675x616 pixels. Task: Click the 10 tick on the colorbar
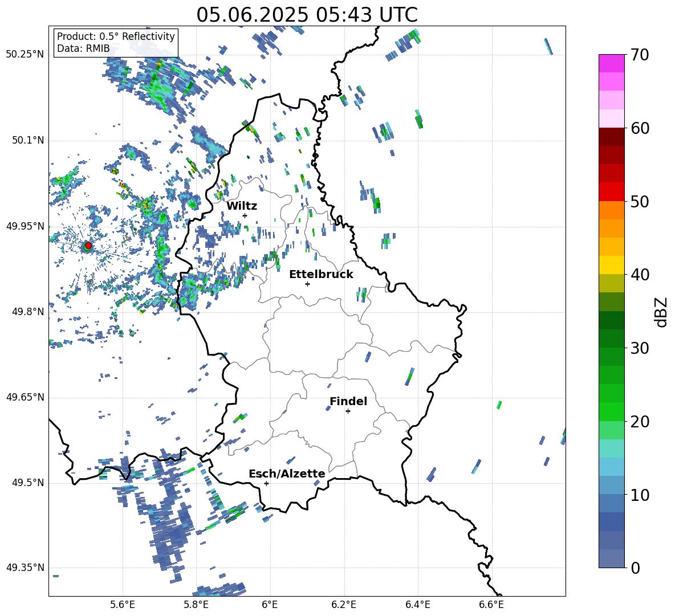pyautogui.click(x=640, y=495)
